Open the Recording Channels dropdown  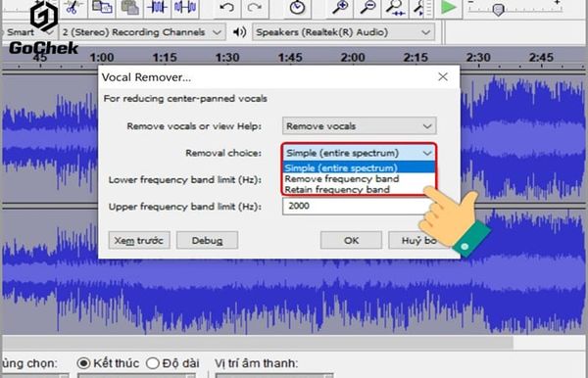pos(142,32)
